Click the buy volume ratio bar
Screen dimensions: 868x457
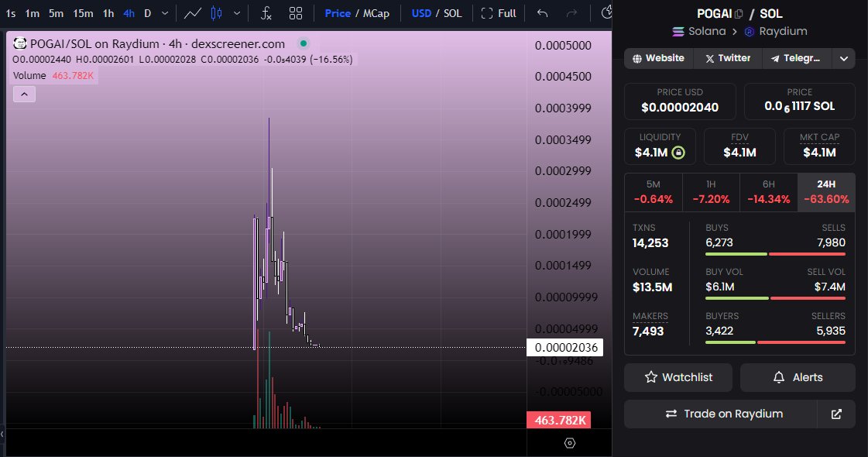tap(775, 298)
